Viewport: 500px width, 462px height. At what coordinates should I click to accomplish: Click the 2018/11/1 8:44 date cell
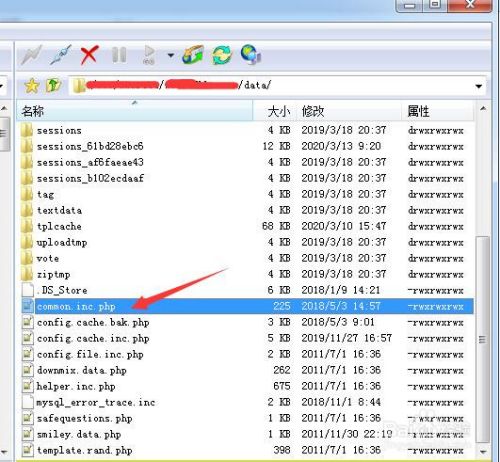341,402
